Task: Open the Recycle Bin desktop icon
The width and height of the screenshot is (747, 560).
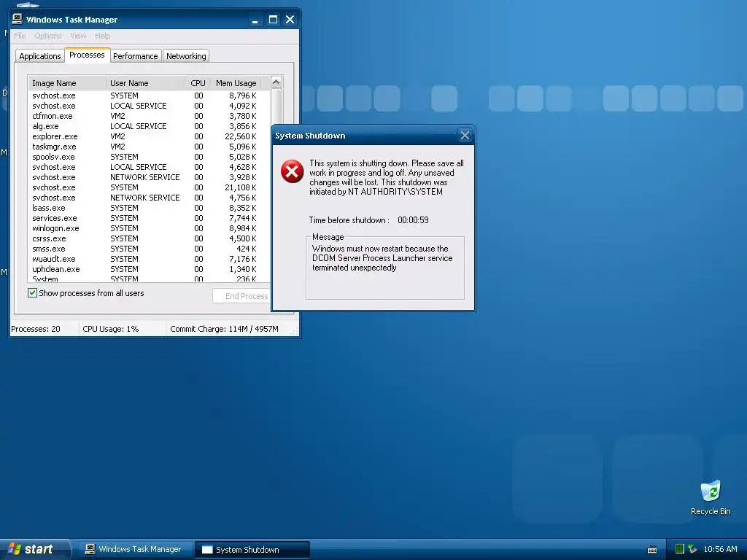Action: pos(711,498)
